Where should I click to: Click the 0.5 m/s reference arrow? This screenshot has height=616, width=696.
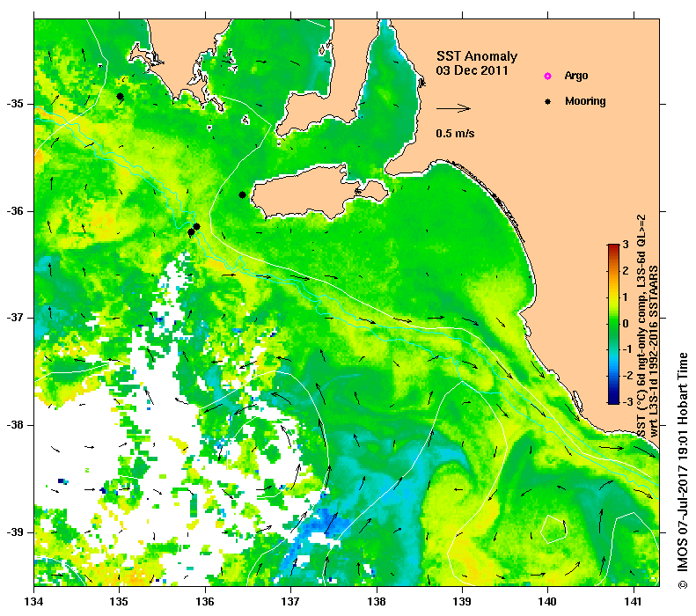[x=453, y=108]
